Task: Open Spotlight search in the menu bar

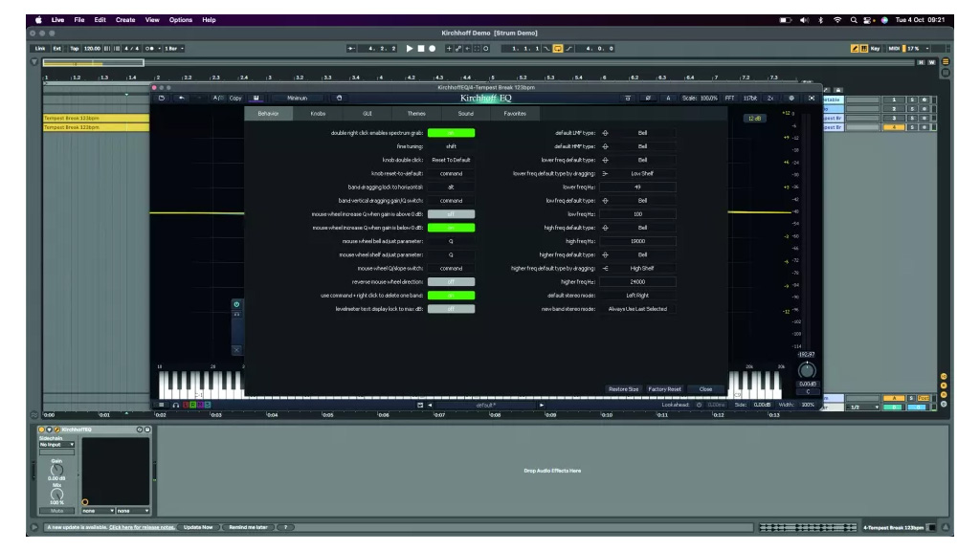Action: pos(853,20)
